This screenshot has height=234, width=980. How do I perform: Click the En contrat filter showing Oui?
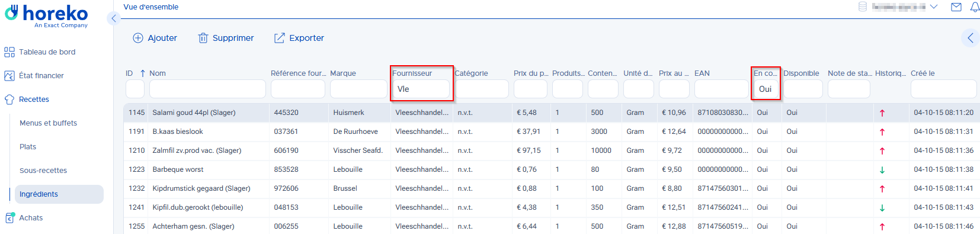(766, 89)
